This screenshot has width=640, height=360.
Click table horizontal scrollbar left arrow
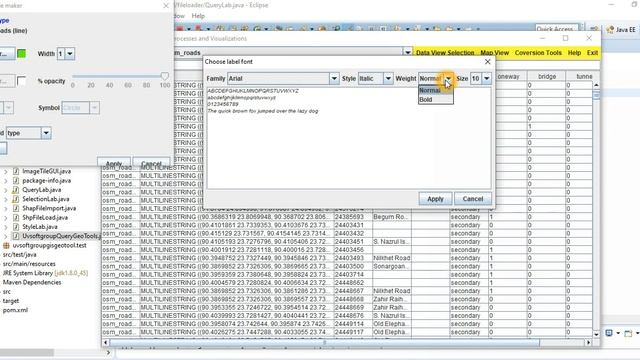point(105,342)
